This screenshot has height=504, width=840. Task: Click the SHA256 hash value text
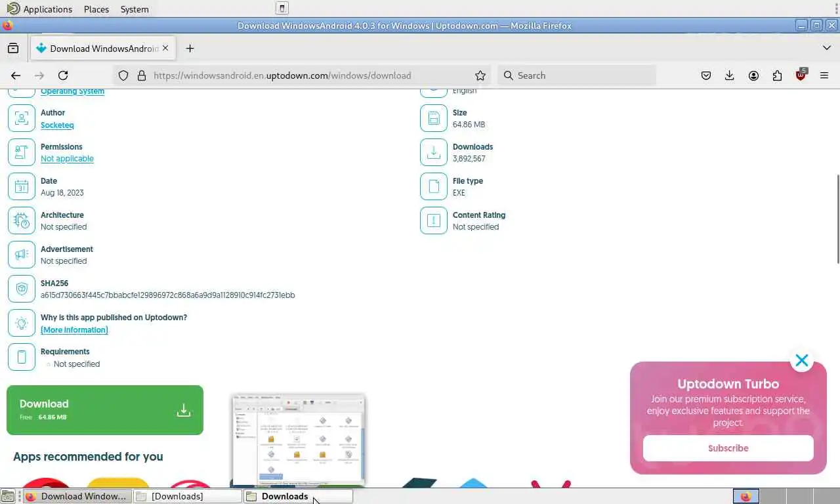click(x=168, y=295)
